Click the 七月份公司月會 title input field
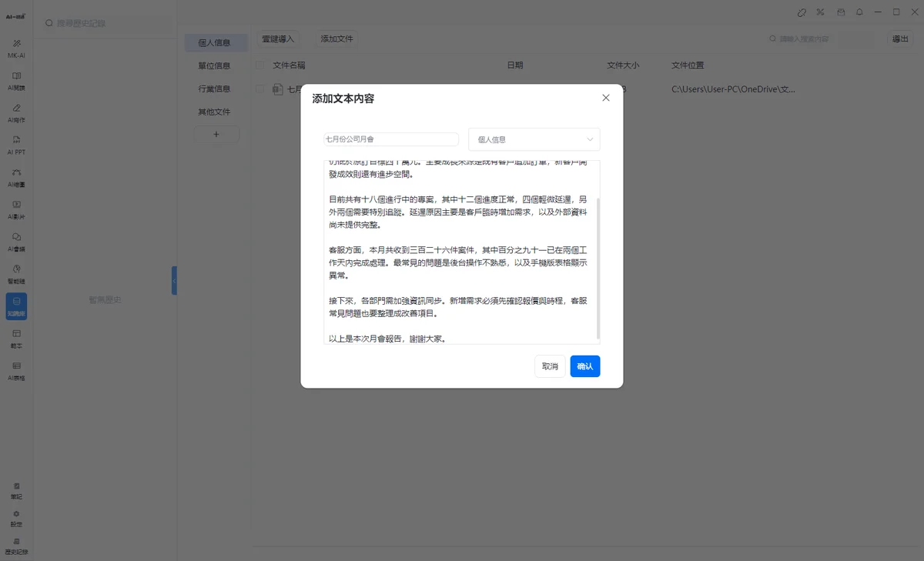The width and height of the screenshot is (924, 561). [391, 139]
